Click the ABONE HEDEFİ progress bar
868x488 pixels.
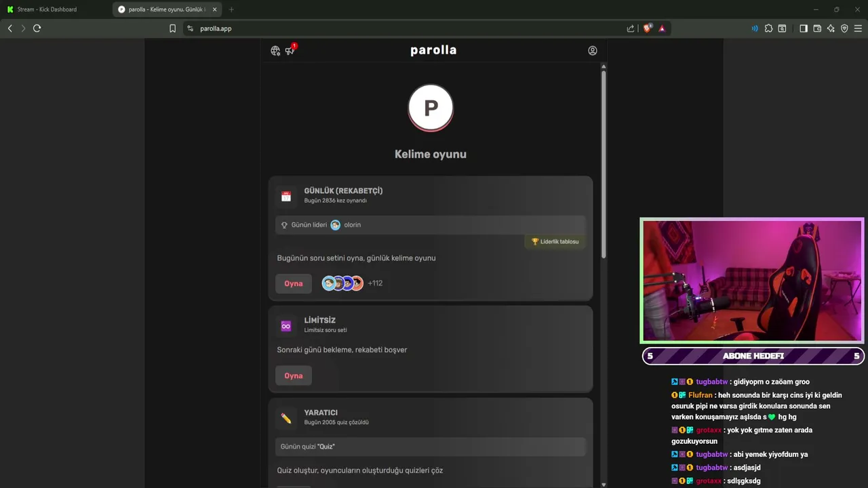click(753, 356)
